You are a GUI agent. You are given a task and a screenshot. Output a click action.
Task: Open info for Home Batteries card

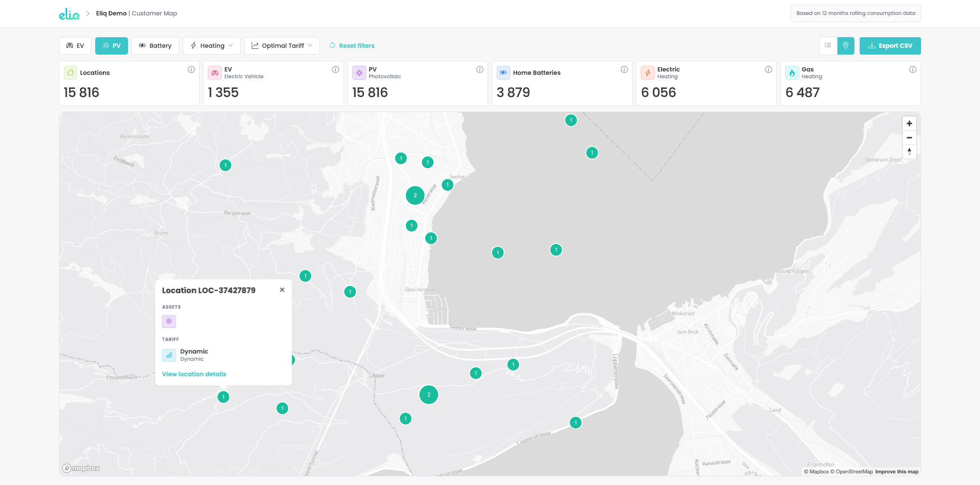624,70
